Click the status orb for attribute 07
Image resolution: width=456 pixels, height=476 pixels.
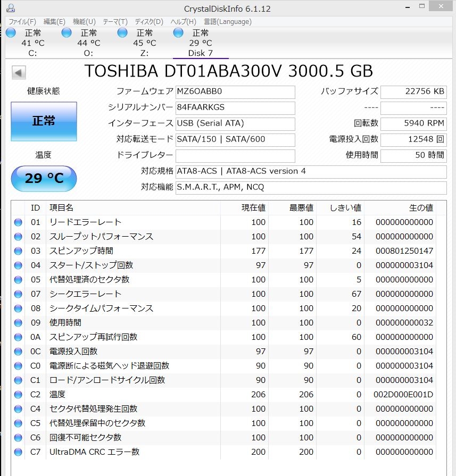18,294
